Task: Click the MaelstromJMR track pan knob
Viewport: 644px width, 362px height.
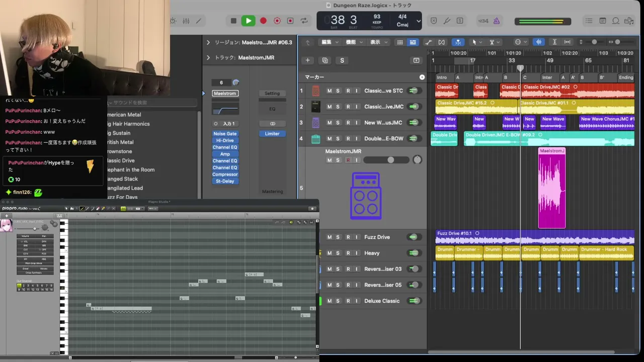Action: tap(417, 160)
